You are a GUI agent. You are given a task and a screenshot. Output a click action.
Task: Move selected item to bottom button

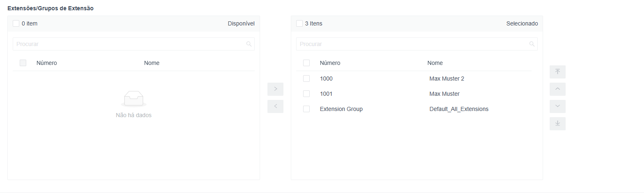pyautogui.click(x=557, y=124)
